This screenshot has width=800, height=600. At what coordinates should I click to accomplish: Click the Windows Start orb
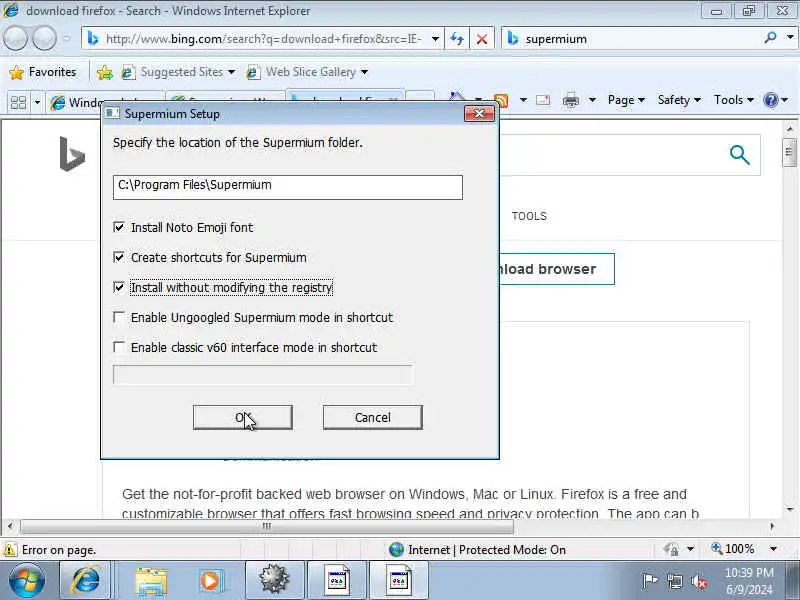click(x=26, y=581)
